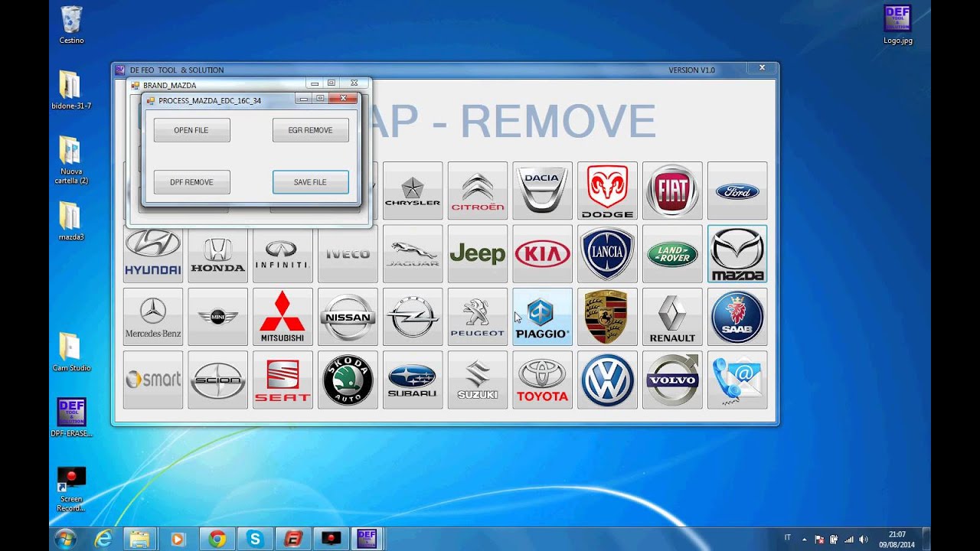Open the Logo.jpg desktop file

(x=897, y=24)
